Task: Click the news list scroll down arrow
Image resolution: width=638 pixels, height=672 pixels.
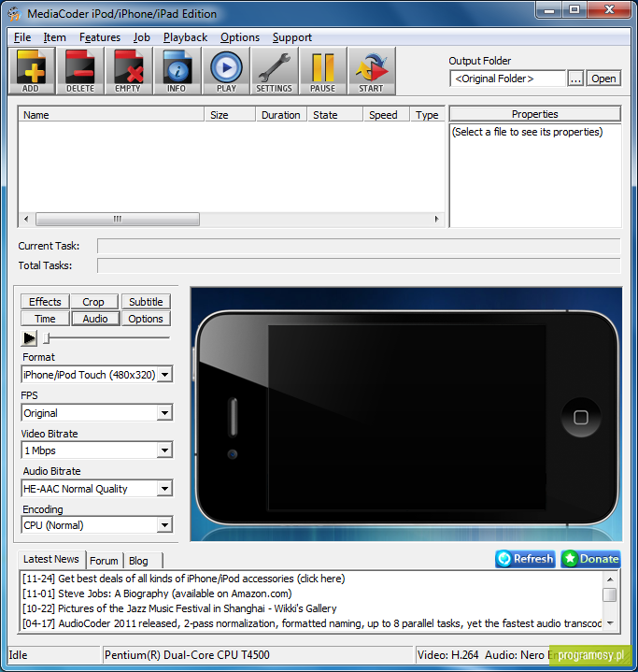Action: pos(610,623)
